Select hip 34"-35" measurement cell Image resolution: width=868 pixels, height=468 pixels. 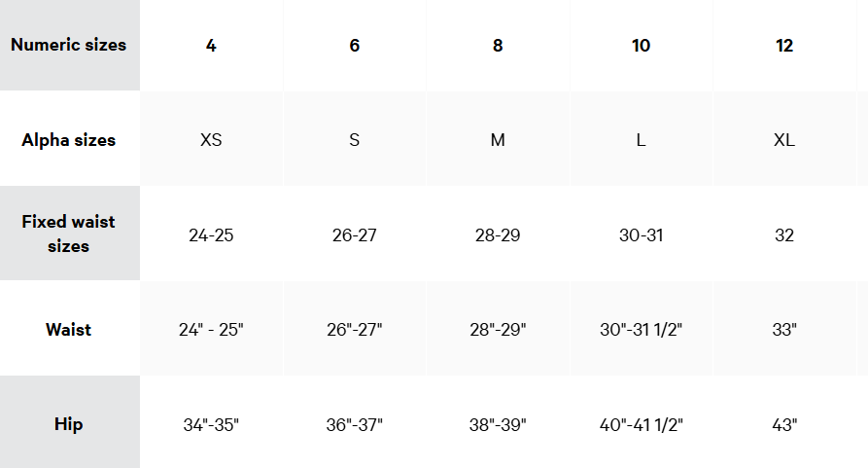211,424
